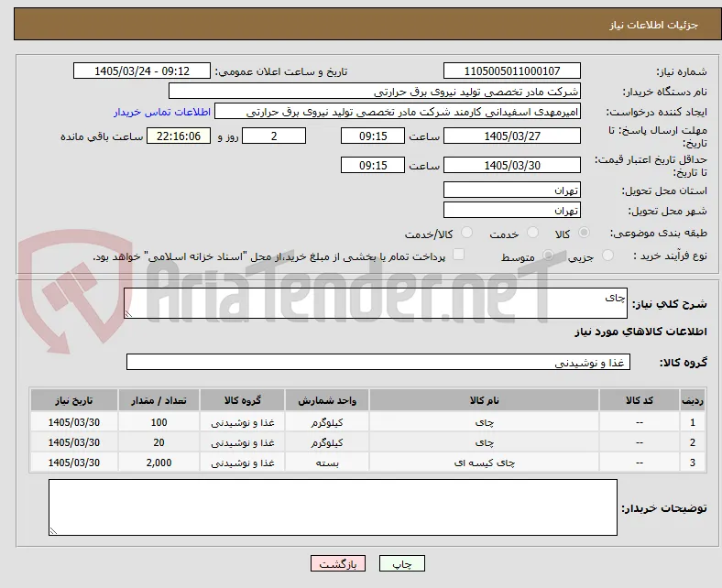Click the بازگشت (back) button
This screenshot has width=722, height=588.
coord(338,563)
